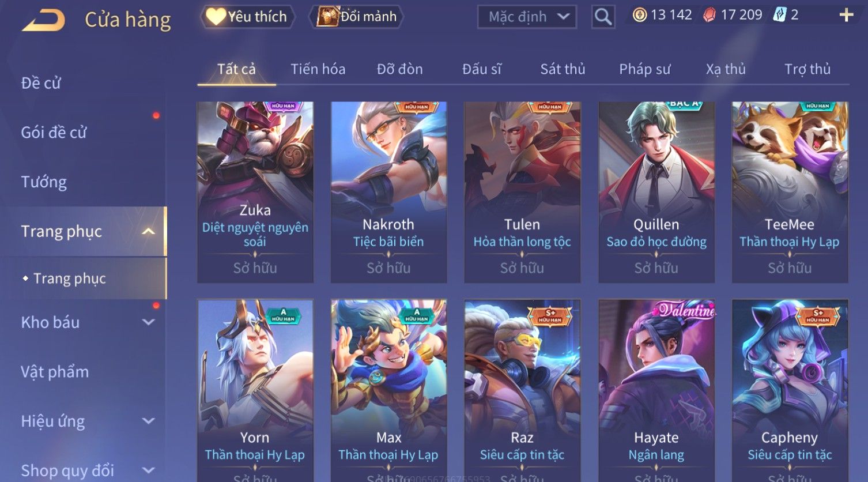Open Gói đề cử in sidebar

tap(54, 133)
